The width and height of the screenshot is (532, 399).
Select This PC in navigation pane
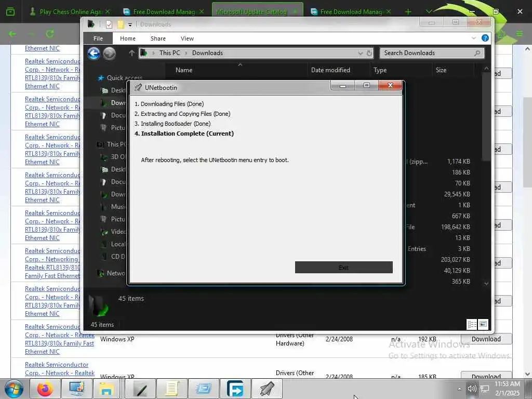tap(112, 144)
